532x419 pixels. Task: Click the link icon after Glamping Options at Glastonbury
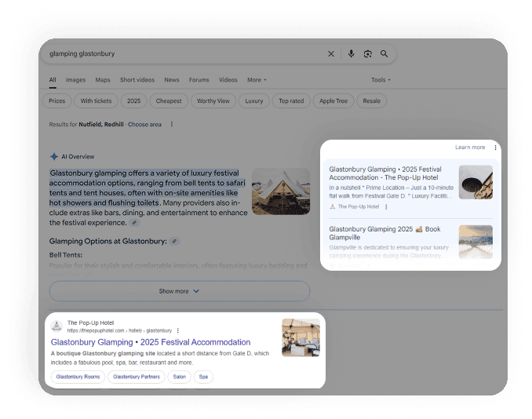point(174,241)
